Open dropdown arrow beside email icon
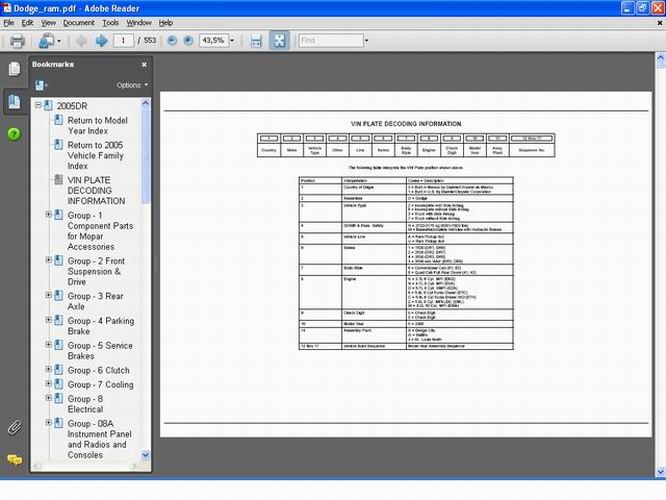 click(x=59, y=41)
